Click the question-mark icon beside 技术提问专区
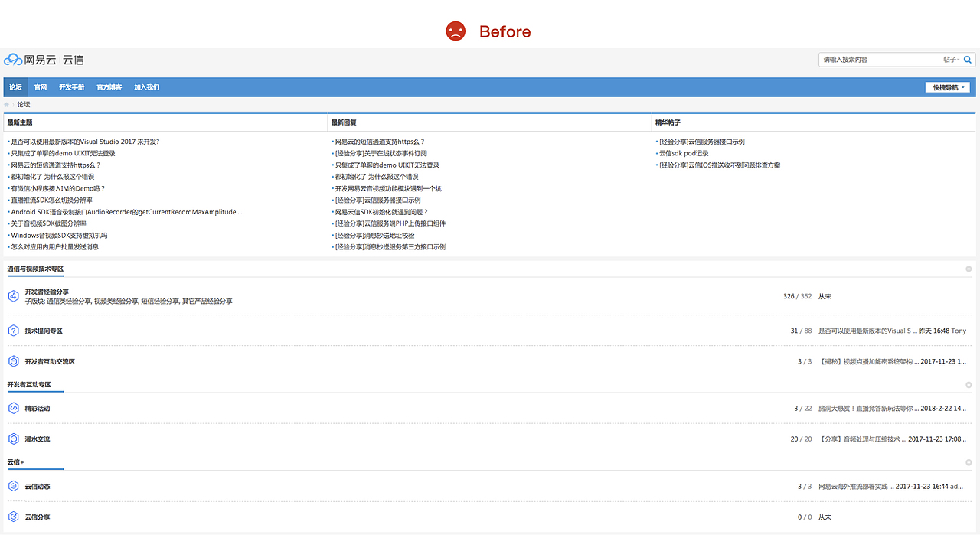Viewport: 980px width, 551px height. tap(13, 331)
